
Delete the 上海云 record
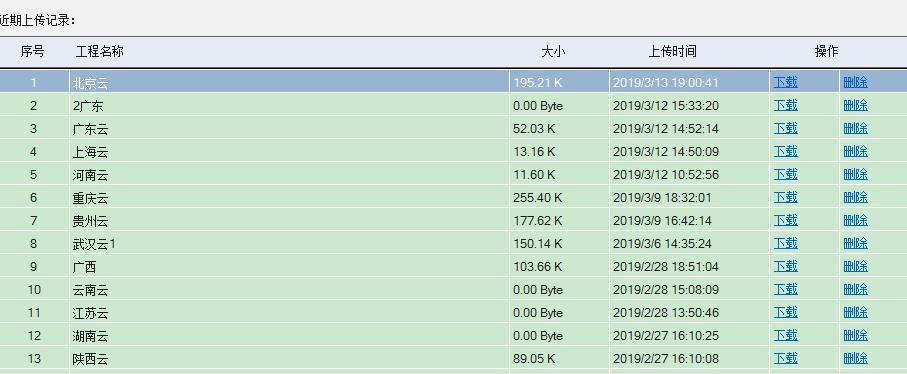tap(856, 151)
